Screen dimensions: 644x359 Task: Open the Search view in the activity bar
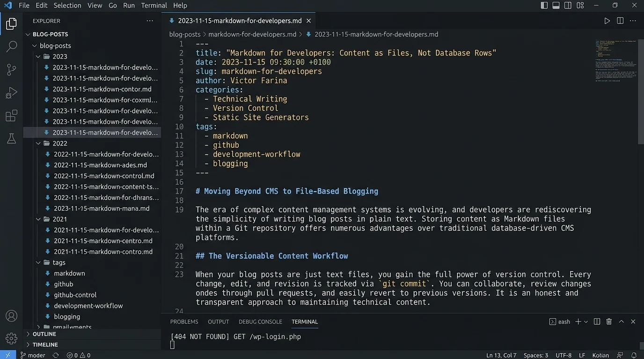[x=11, y=46]
